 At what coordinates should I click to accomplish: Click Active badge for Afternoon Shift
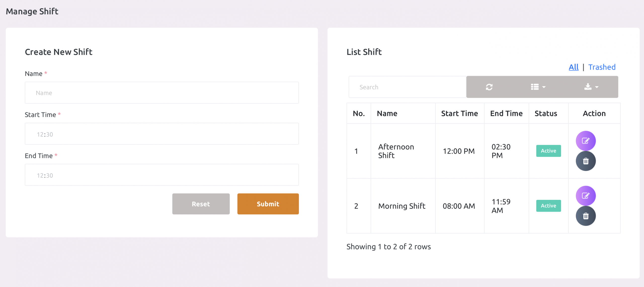(x=548, y=151)
